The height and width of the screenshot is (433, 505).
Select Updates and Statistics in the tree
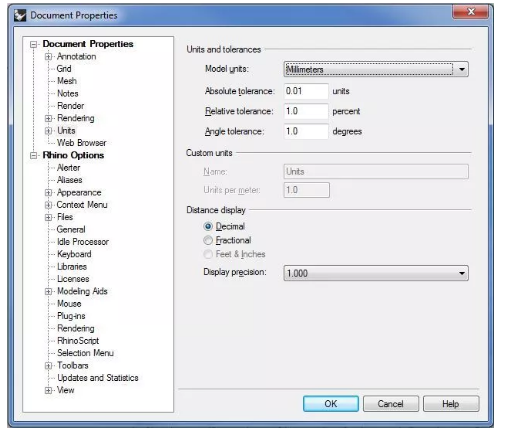(x=98, y=378)
